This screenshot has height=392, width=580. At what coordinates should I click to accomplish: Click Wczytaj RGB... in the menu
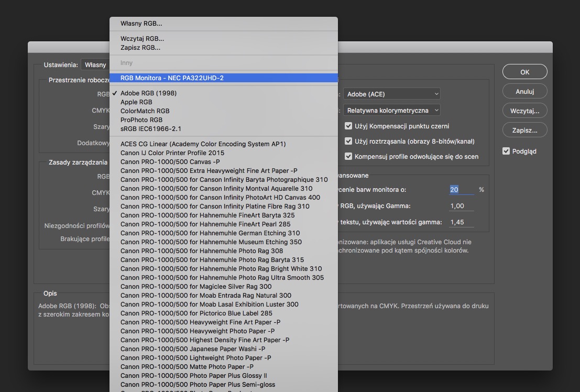click(142, 39)
